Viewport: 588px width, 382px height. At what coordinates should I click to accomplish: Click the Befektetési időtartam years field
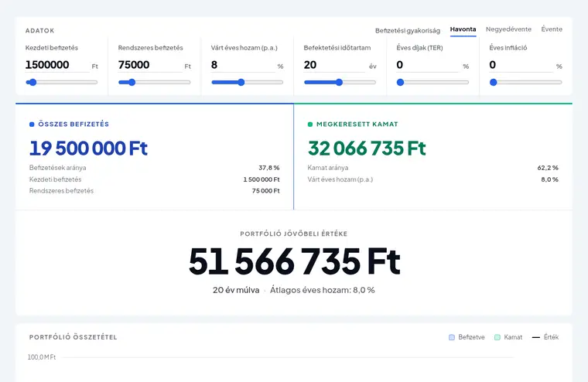[336, 65]
